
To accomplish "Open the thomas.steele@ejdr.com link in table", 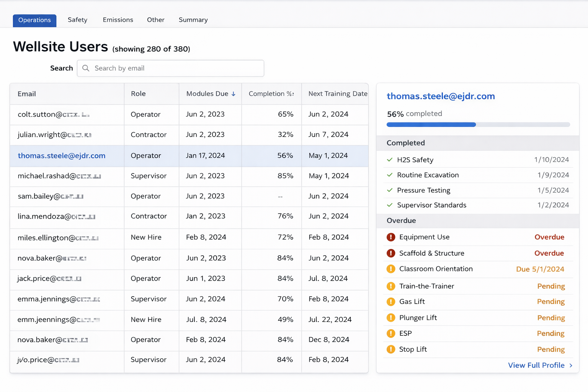I will (61, 156).
